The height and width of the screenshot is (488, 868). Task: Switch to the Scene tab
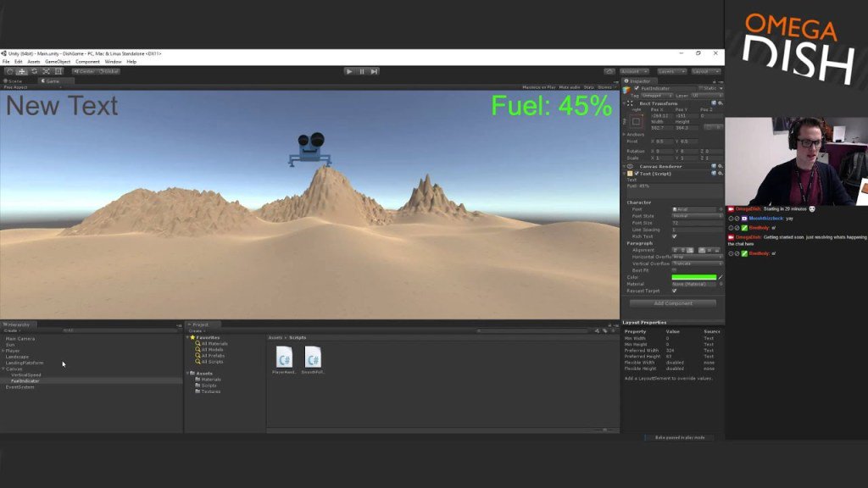(13, 81)
